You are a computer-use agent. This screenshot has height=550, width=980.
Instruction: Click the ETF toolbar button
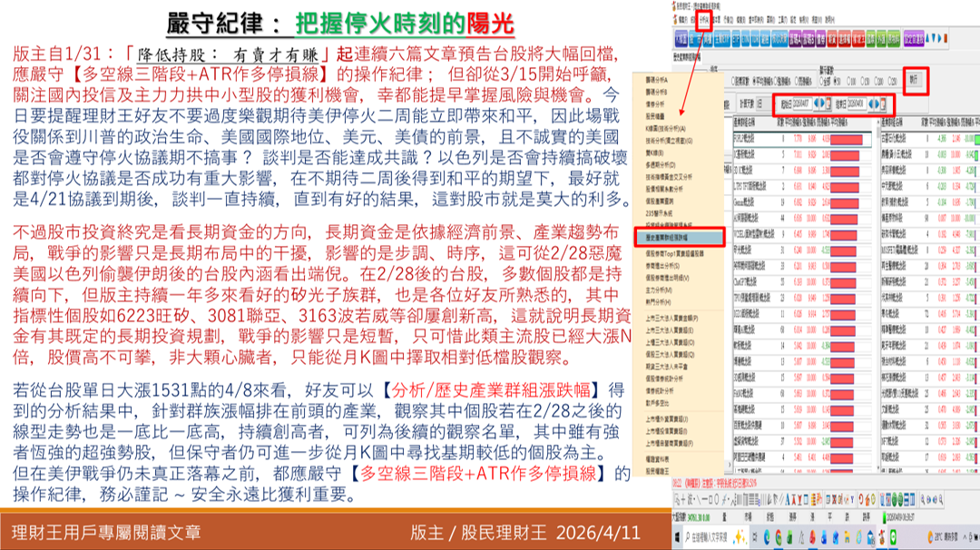(736, 39)
